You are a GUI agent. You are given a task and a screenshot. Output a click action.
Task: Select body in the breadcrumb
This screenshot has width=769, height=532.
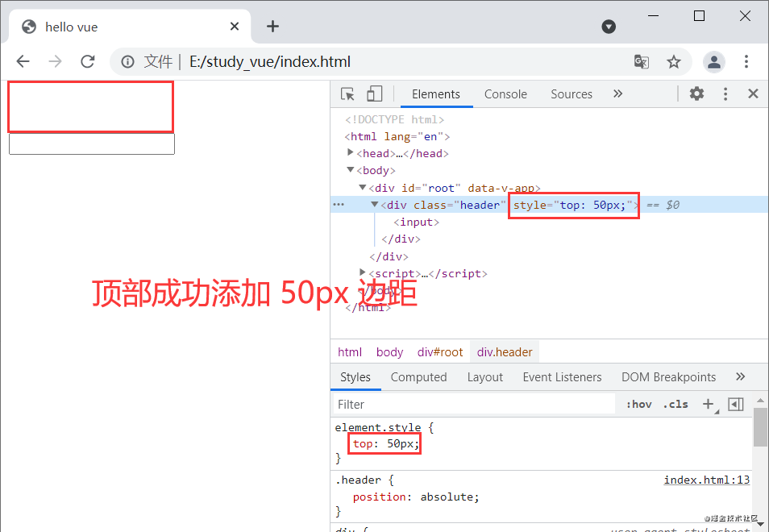pos(389,352)
